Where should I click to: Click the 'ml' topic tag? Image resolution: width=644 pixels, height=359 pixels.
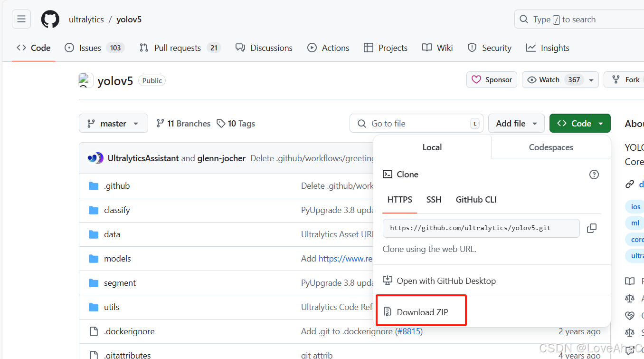click(635, 223)
